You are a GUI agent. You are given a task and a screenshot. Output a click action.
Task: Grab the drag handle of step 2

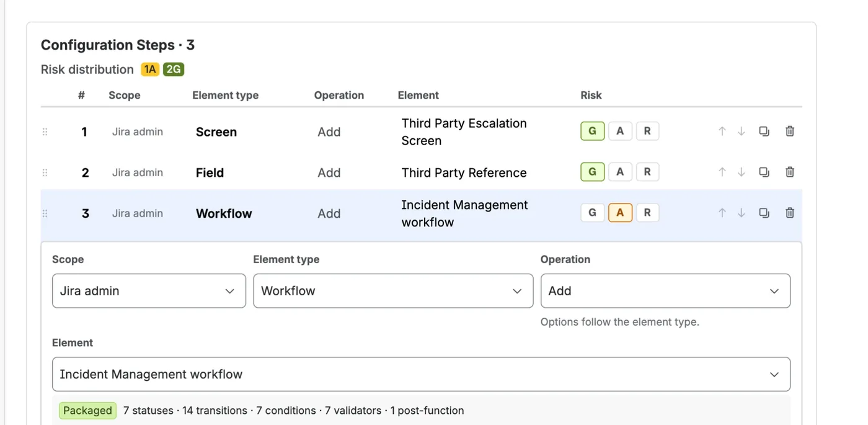tap(45, 172)
